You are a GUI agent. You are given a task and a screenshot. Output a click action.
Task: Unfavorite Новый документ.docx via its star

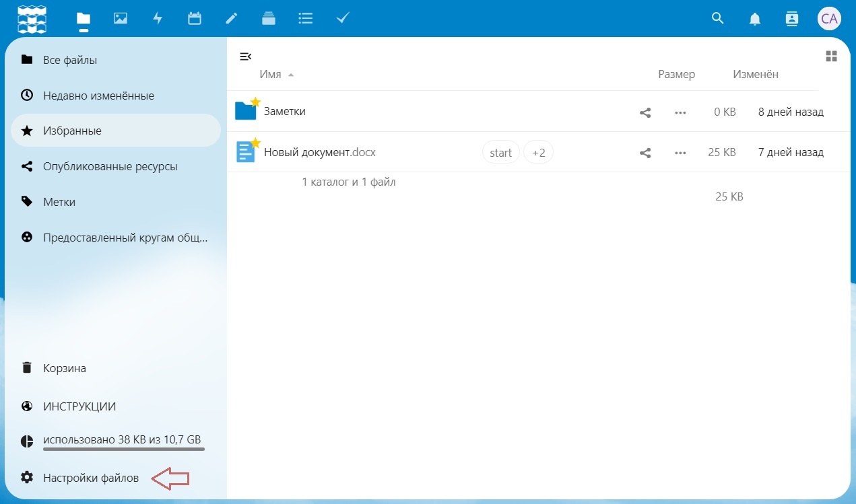pyautogui.click(x=255, y=143)
